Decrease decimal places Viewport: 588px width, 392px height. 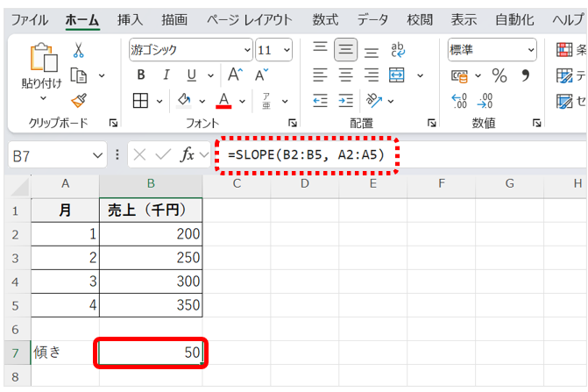485,101
